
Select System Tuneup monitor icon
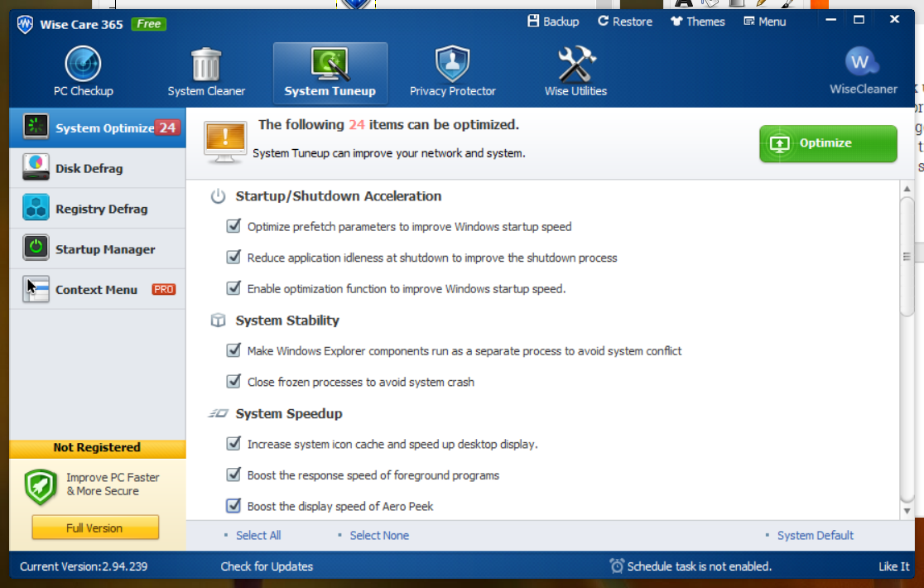(330, 64)
